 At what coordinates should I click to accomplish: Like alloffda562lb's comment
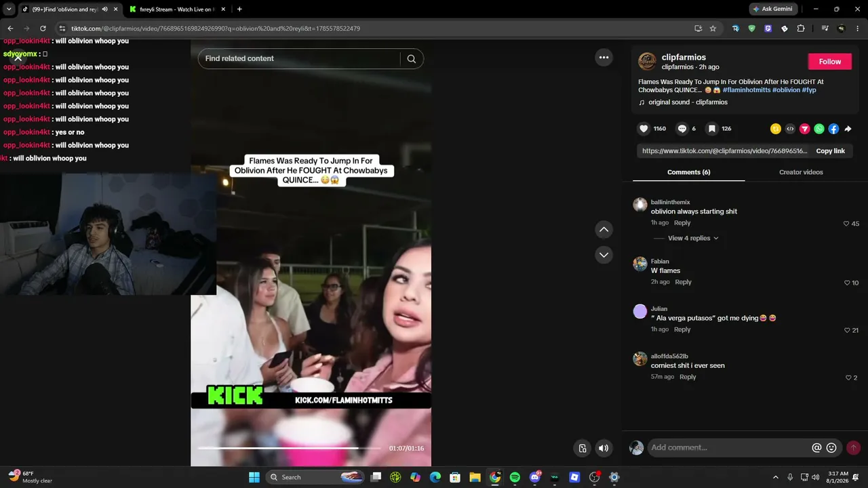pos(848,378)
